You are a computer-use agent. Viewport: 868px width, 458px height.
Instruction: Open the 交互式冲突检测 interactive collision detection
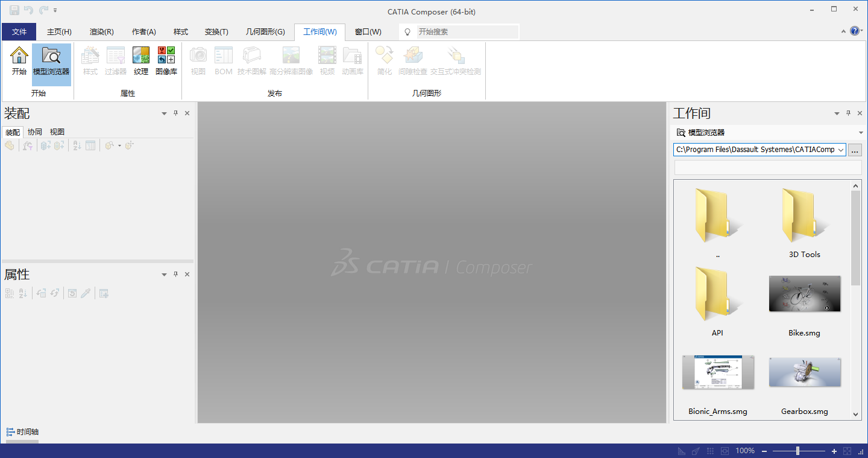click(x=456, y=62)
